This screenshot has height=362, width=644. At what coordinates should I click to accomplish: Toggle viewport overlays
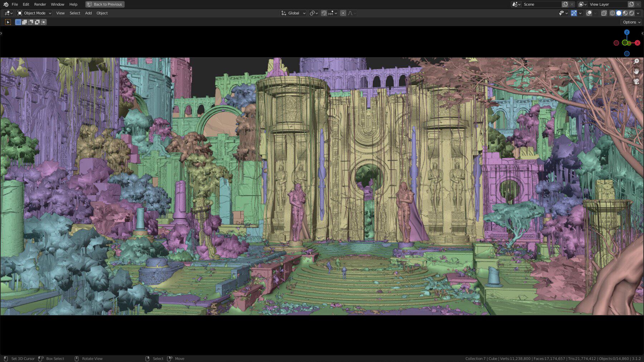[x=589, y=13]
